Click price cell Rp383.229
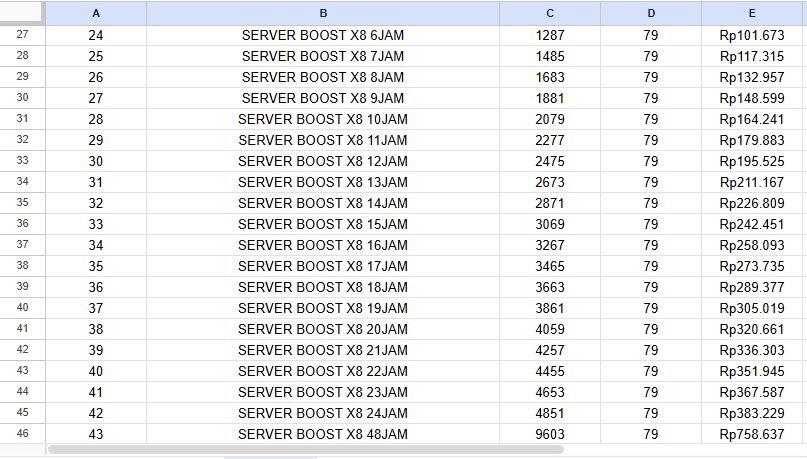This screenshot has width=807, height=459. coord(752,413)
